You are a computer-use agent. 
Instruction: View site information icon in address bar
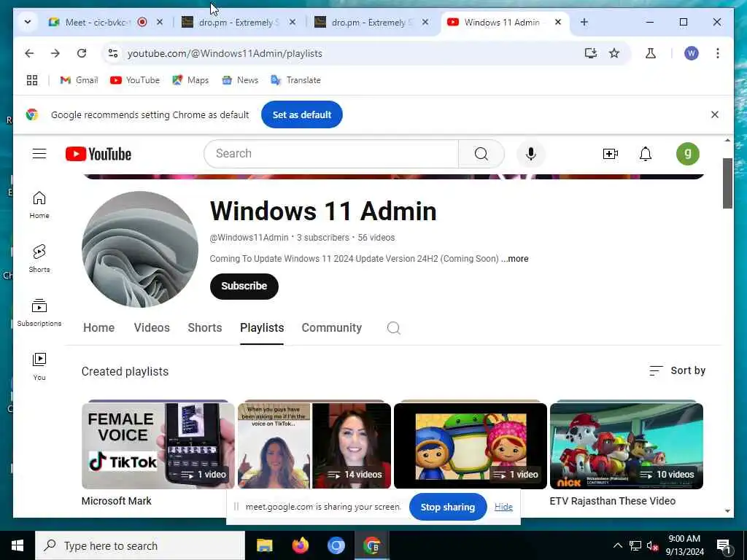pos(113,53)
